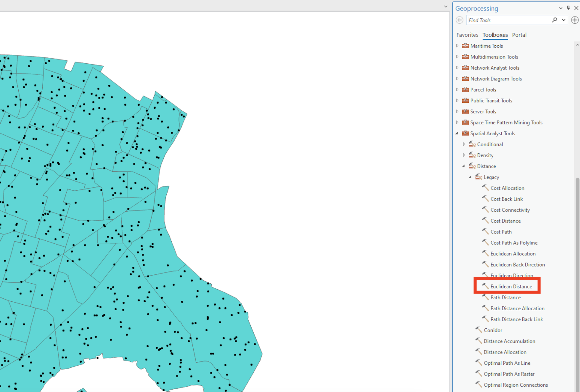Open the search options dropdown arrow

[563, 20]
